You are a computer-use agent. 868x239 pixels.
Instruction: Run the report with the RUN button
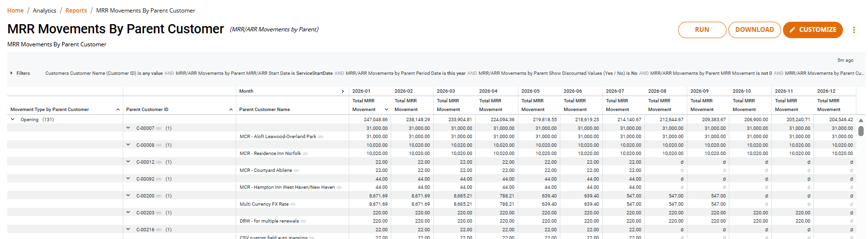[x=702, y=30]
